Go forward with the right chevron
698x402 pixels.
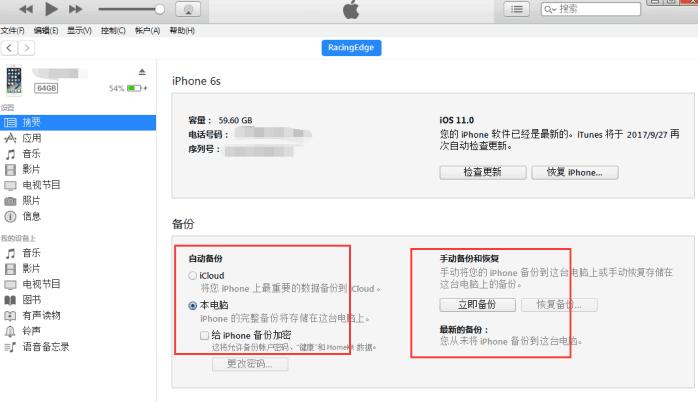[x=27, y=48]
